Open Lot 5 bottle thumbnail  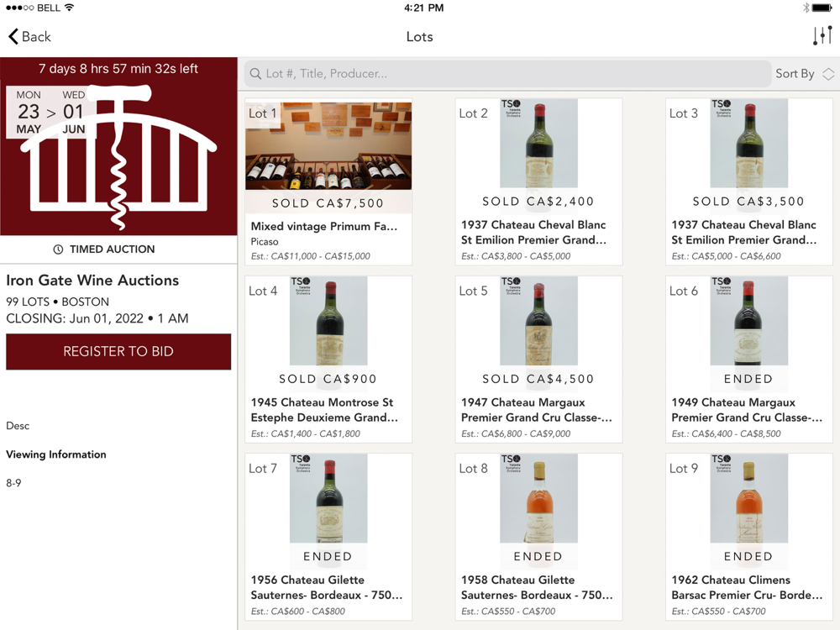538,320
